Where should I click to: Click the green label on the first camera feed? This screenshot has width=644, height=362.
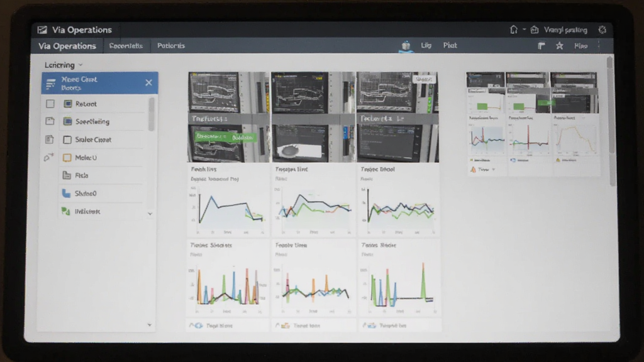pyautogui.click(x=225, y=136)
